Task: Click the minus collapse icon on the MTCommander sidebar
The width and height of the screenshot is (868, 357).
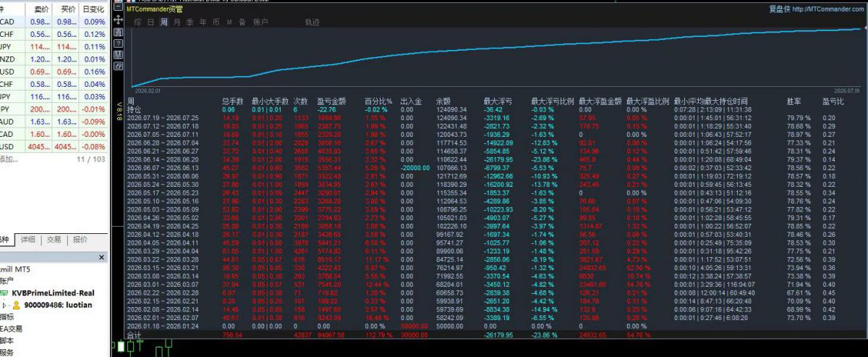Action: (x=118, y=7)
